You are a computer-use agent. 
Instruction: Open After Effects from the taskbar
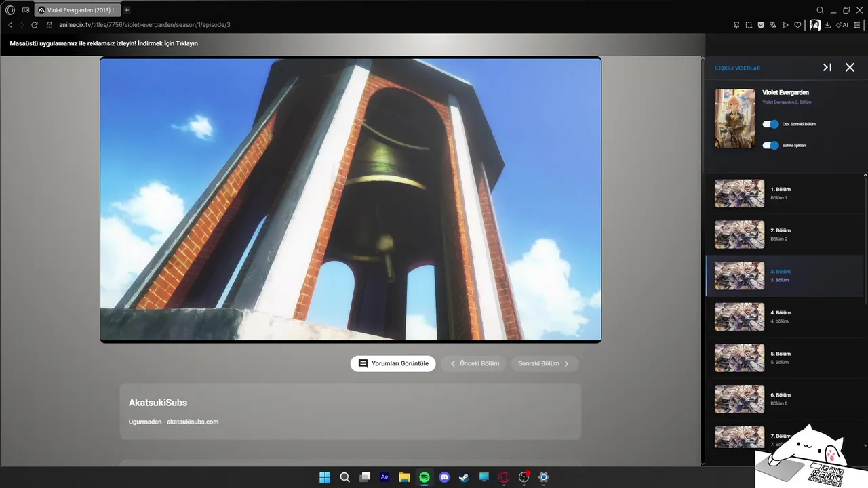click(384, 477)
